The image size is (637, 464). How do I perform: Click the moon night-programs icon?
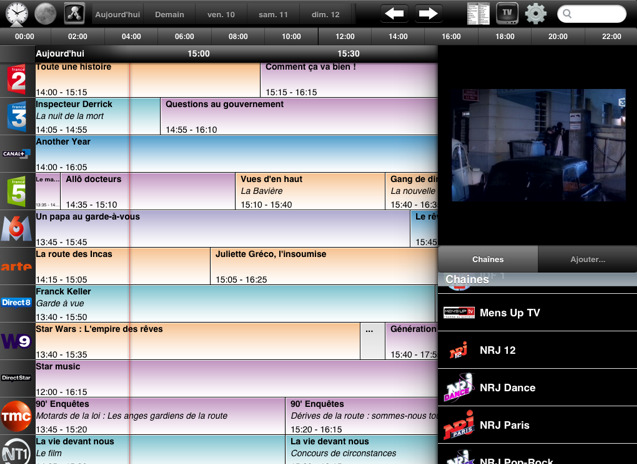click(45, 14)
